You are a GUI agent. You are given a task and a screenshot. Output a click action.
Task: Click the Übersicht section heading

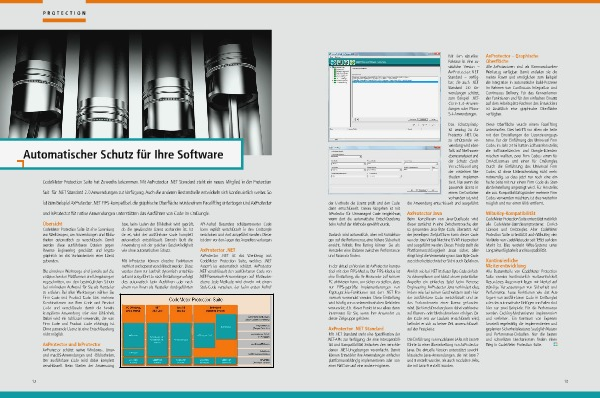click(52, 223)
